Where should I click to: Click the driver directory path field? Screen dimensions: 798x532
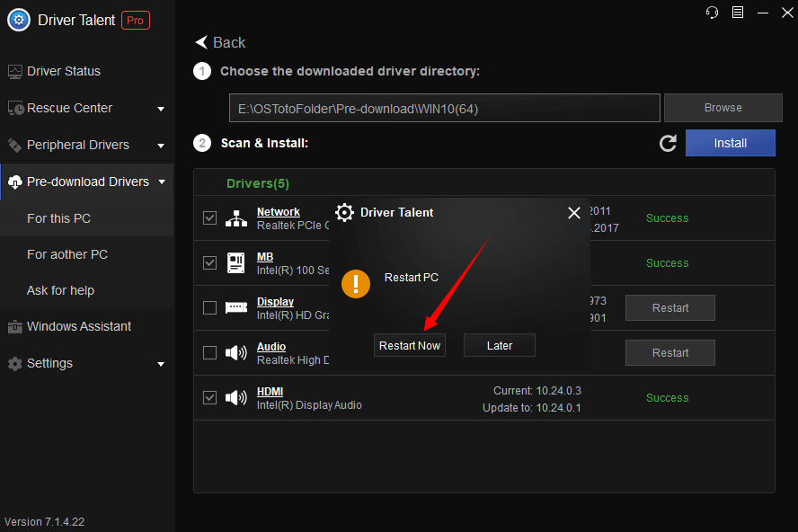coord(444,108)
